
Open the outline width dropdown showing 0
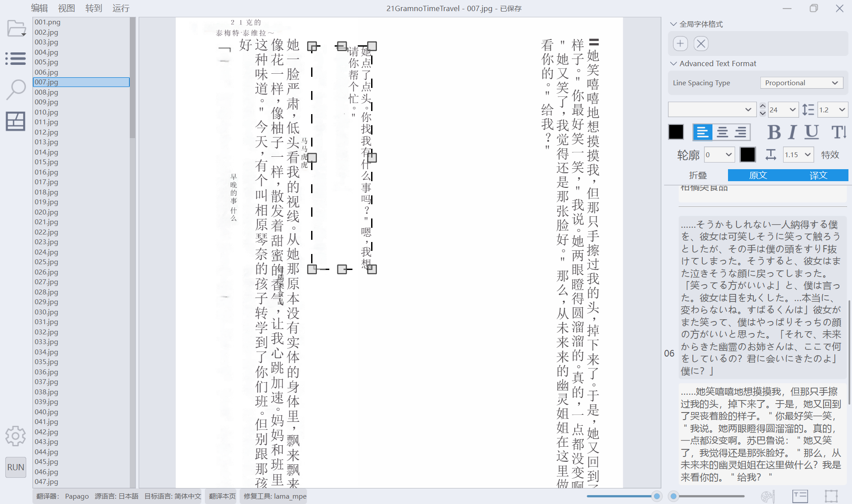click(719, 155)
